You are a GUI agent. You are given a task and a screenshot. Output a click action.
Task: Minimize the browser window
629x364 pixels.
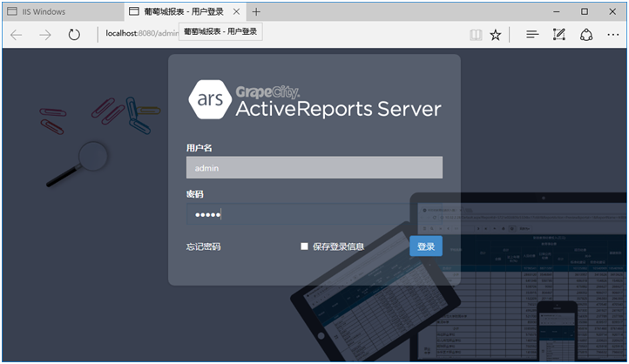[x=557, y=11]
